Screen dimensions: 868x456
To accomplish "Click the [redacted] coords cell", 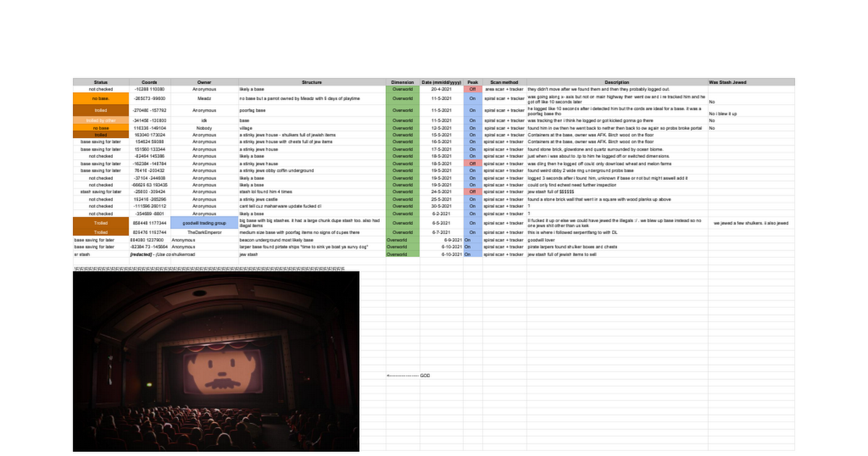I will [x=166, y=255].
